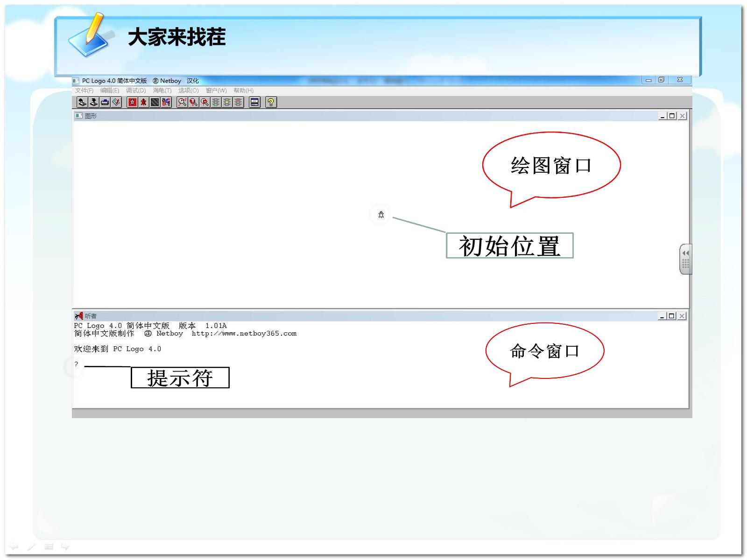Maximize the 图形 graphics window
Image resolution: width=747 pixels, height=560 pixels.
pyautogui.click(x=672, y=116)
